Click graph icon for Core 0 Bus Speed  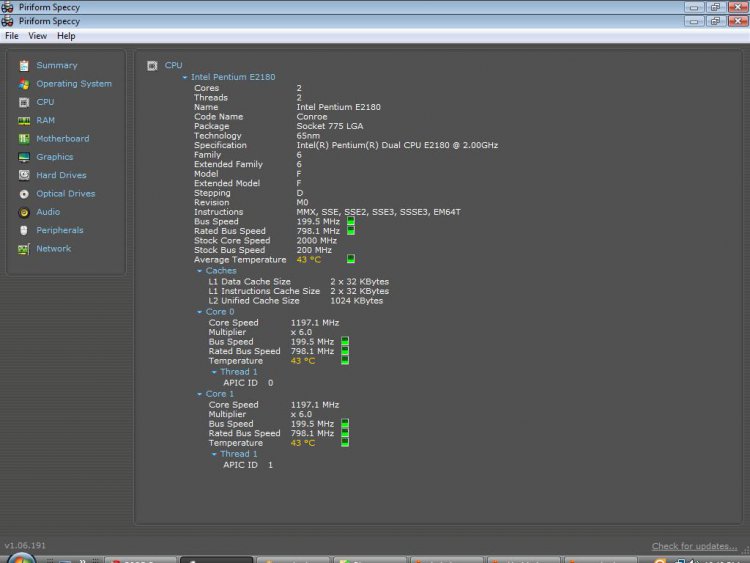345,341
